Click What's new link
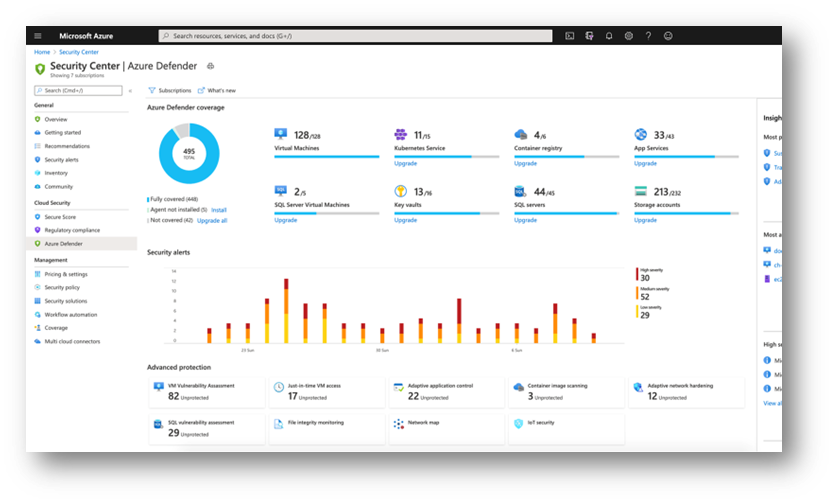834x504 pixels. click(x=217, y=90)
